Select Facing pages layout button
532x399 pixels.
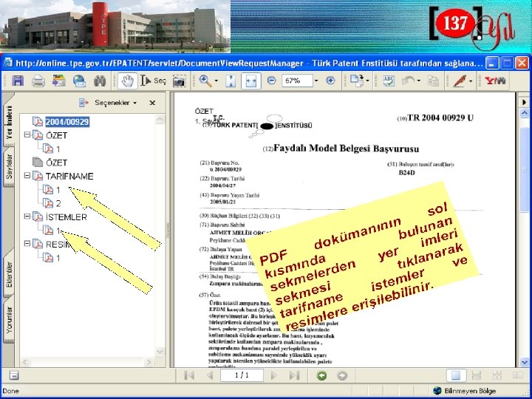point(517,375)
